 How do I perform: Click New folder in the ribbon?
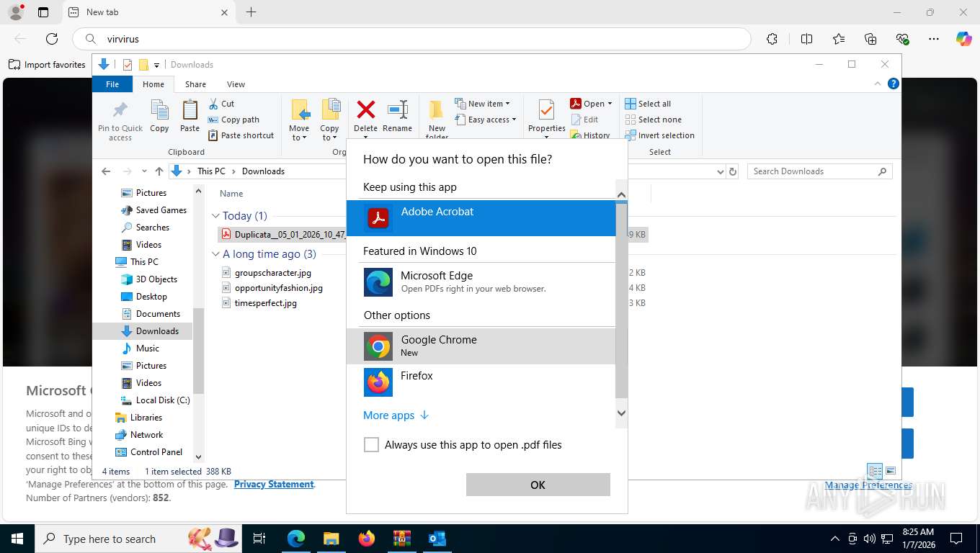point(437,120)
